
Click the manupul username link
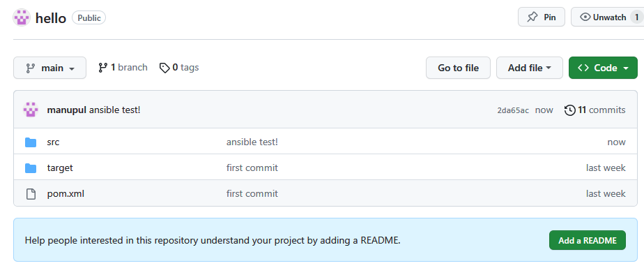pyautogui.click(x=67, y=110)
